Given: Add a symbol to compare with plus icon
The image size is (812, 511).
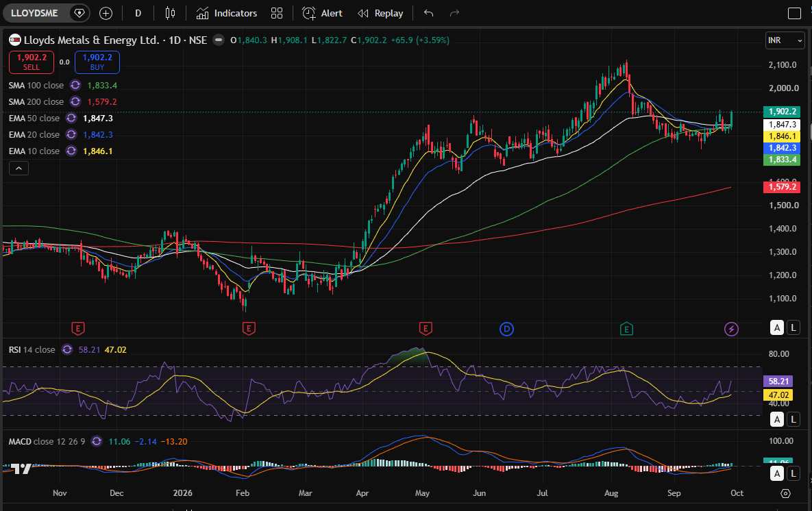Looking at the screenshot, I should [106, 14].
